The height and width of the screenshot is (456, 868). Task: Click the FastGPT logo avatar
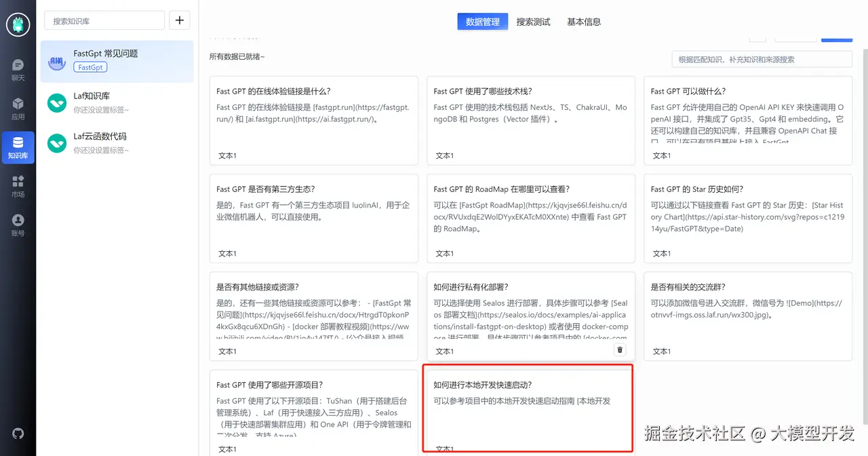(x=18, y=24)
